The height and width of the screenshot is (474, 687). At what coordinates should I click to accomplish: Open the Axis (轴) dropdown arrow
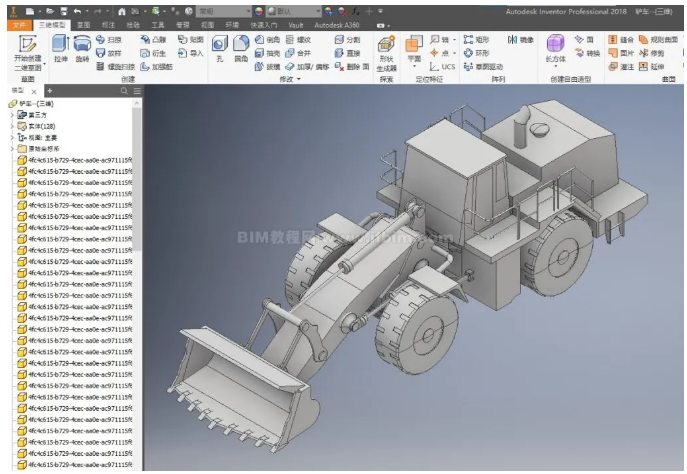(x=454, y=40)
